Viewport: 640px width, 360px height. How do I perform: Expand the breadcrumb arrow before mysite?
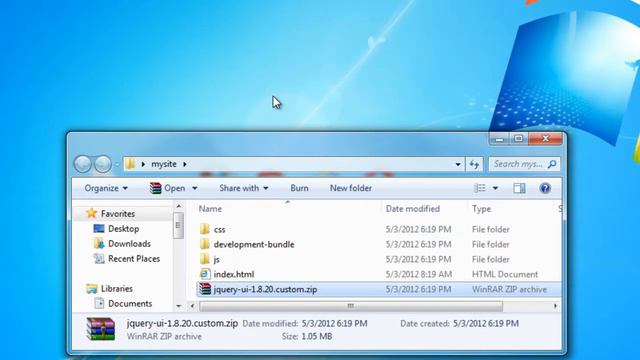click(143, 164)
